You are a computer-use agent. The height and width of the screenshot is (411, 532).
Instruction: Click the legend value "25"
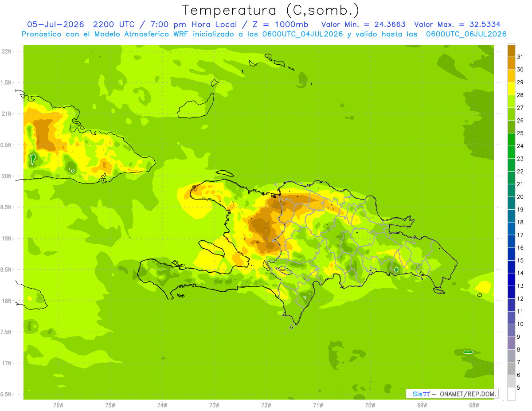point(520,133)
